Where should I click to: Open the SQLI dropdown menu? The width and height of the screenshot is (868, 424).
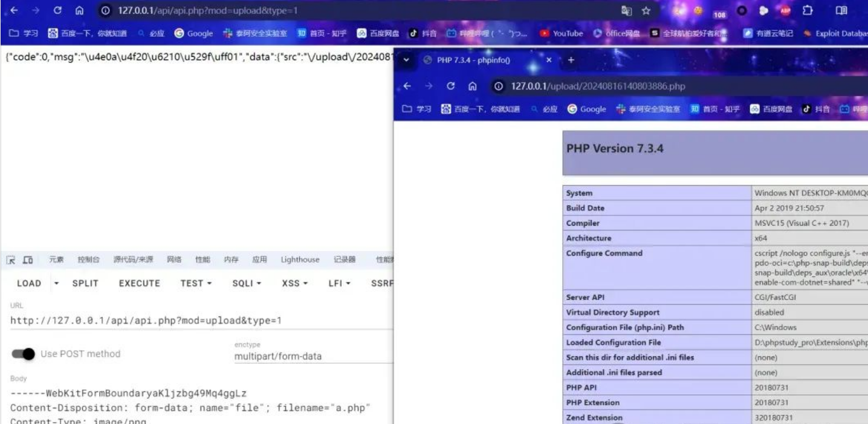(246, 284)
